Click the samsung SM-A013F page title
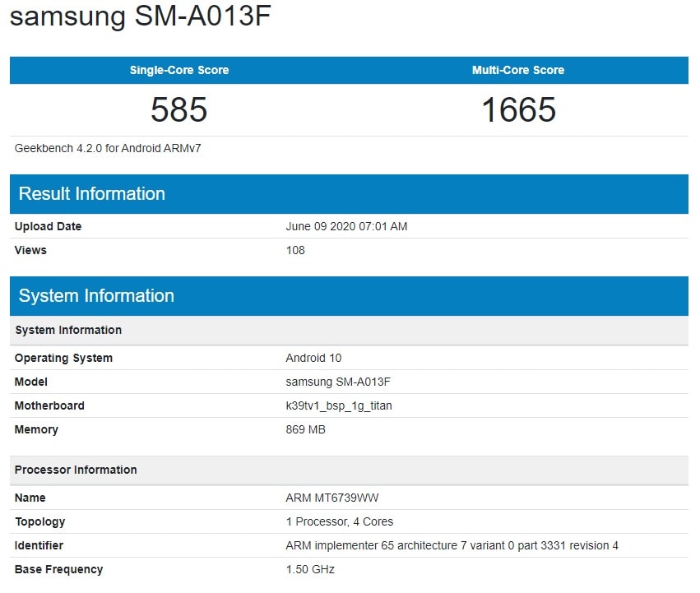Image resolution: width=700 pixels, height=593 pixels. click(140, 16)
